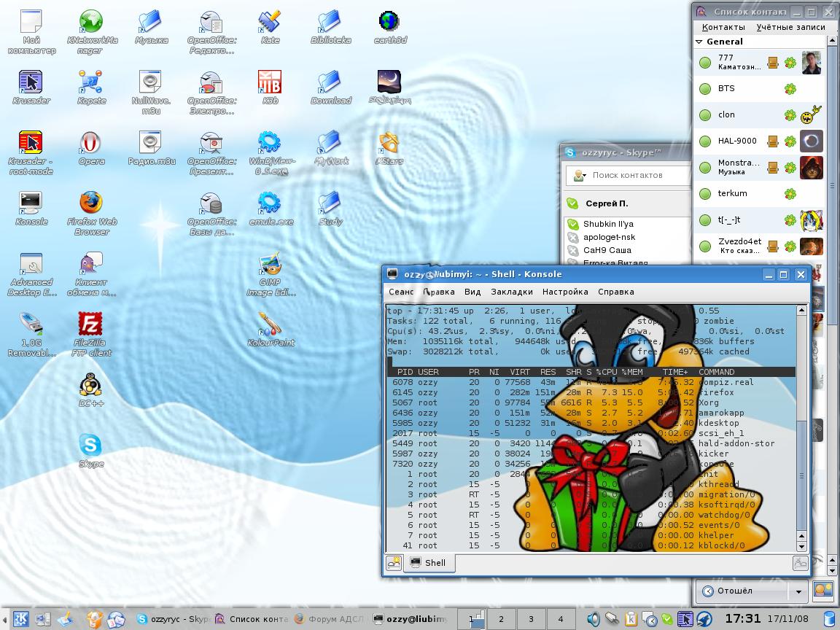Screen dimensions: 840x630
Task: Select contact Zvezdo4et in contact list
Action: click(x=759, y=246)
